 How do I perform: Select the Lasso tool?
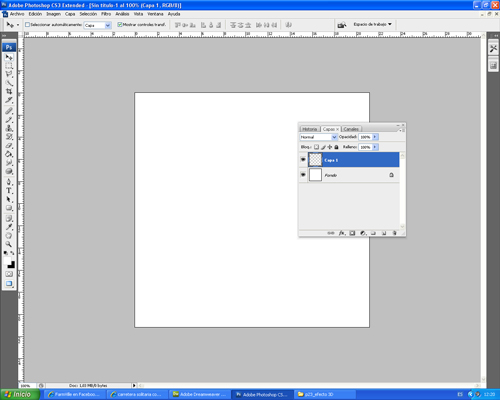(9, 74)
